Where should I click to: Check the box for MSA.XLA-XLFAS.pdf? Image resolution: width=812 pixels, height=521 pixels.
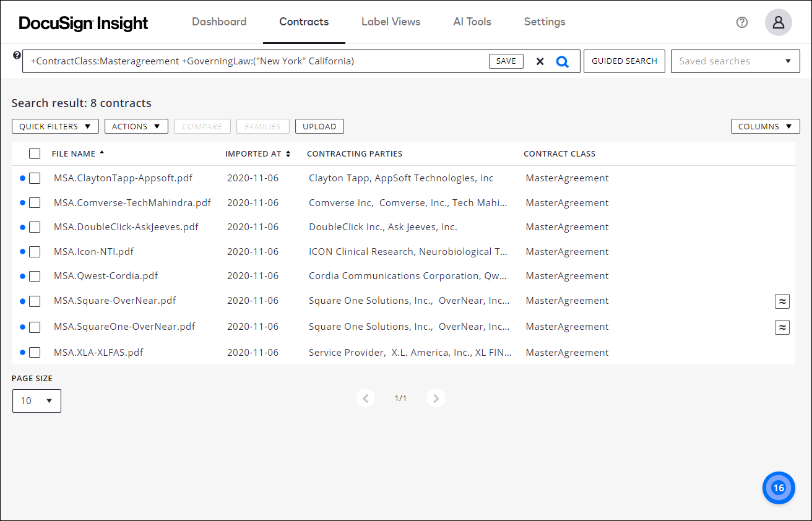[x=34, y=351]
